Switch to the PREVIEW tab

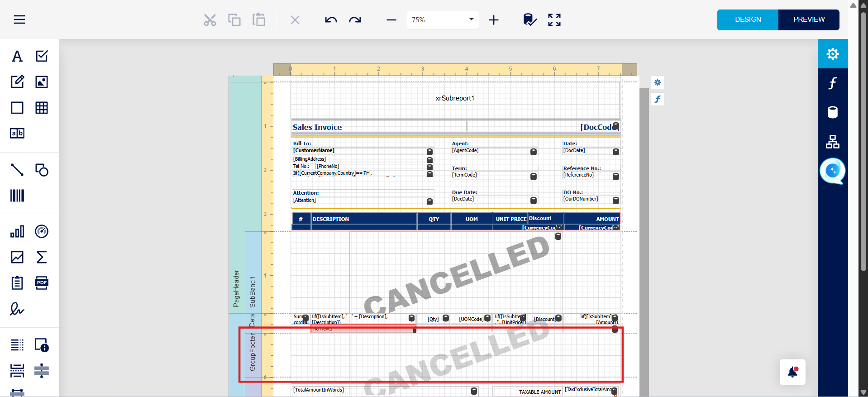coord(809,19)
